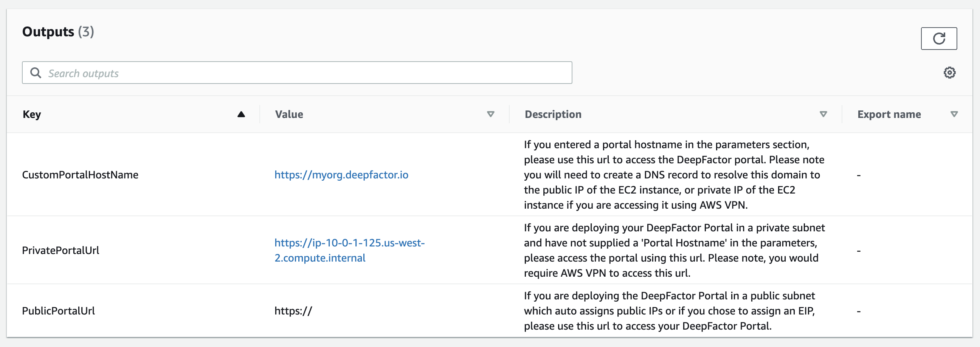Sort by Key column ascending arrow

(x=241, y=114)
